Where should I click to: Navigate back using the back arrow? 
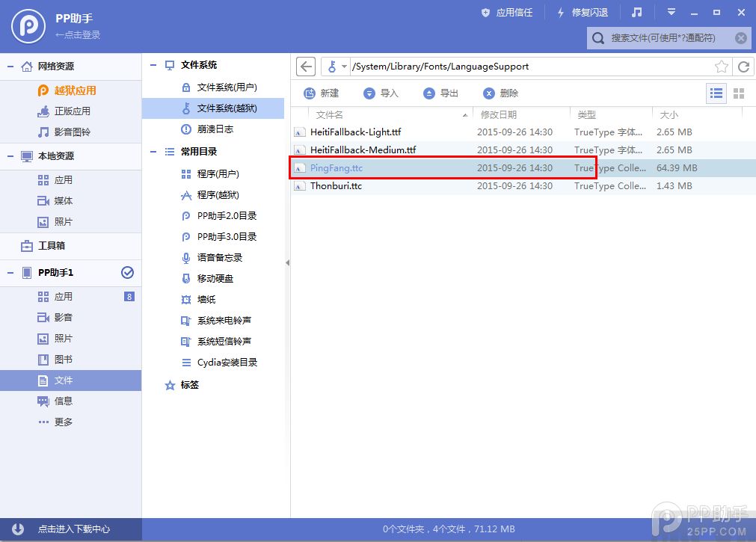(x=305, y=67)
